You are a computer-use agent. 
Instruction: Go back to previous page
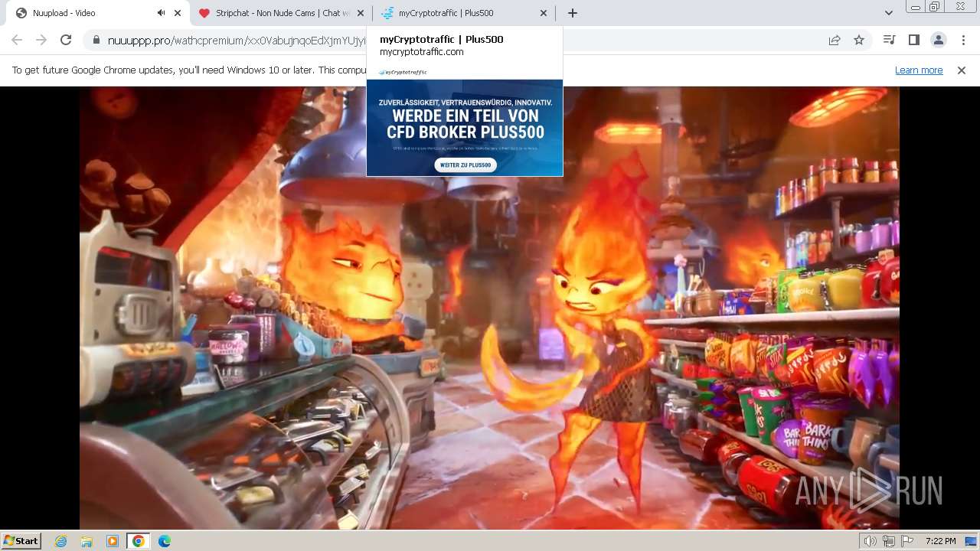click(17, 40)
